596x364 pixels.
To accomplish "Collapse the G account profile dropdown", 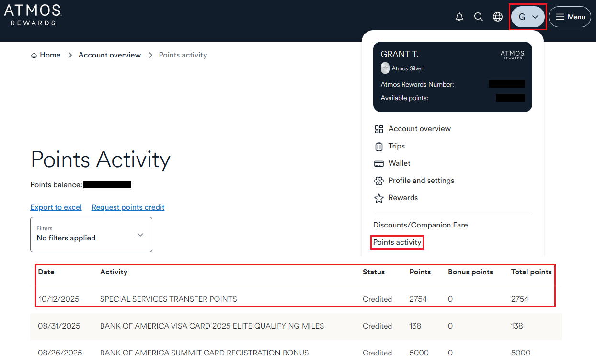I will [x=528, y=17].
